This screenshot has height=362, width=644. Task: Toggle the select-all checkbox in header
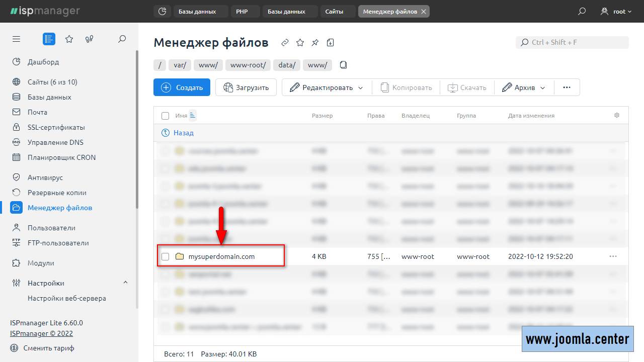[x=165, y=116]
